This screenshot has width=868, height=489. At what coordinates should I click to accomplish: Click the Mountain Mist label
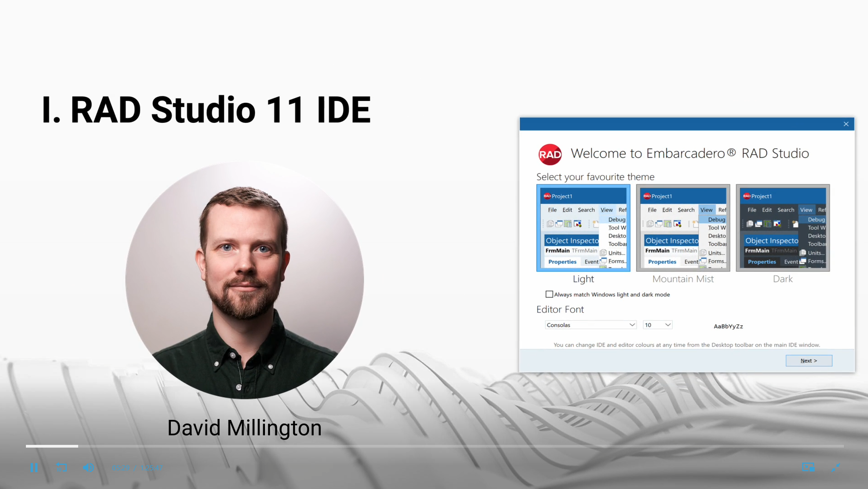pyautogui.click(x=683, y=279)
